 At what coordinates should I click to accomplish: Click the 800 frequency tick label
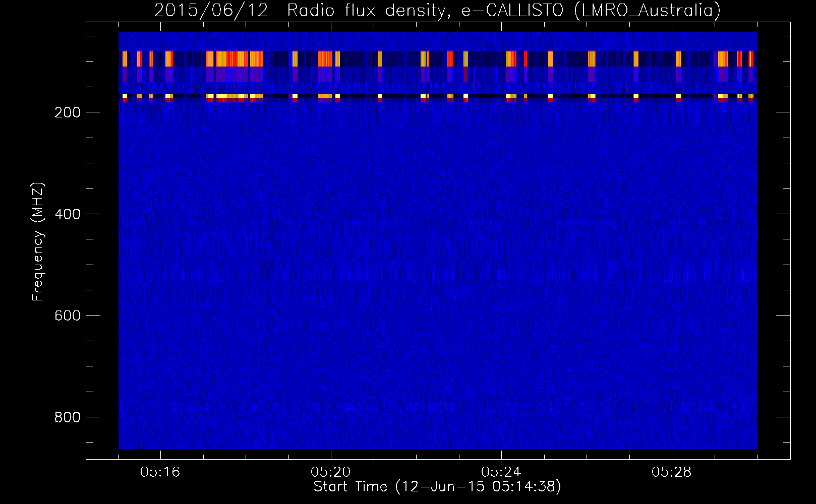[67, 417]
